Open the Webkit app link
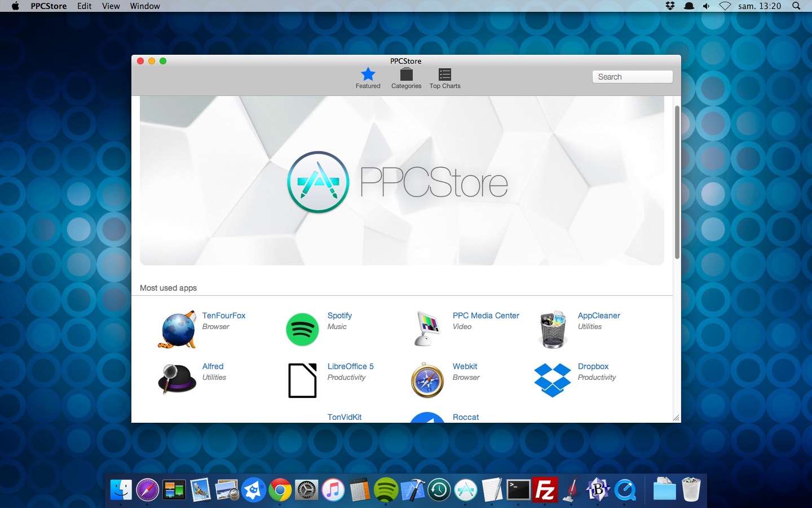Image resolution: width=812 pixels, height=508 pixels. click(465, 366)
